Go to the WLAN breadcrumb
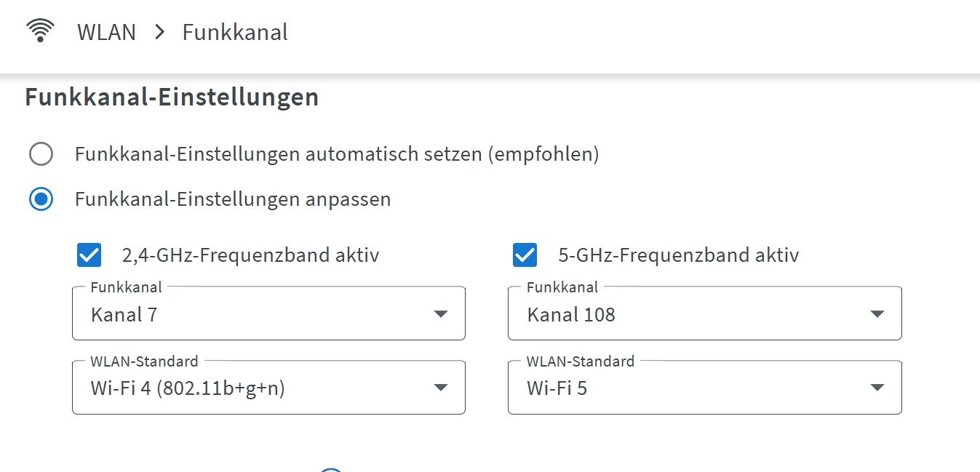Image resolution: width=980 pixels, height=472 pixels. (x=106, y=33)
